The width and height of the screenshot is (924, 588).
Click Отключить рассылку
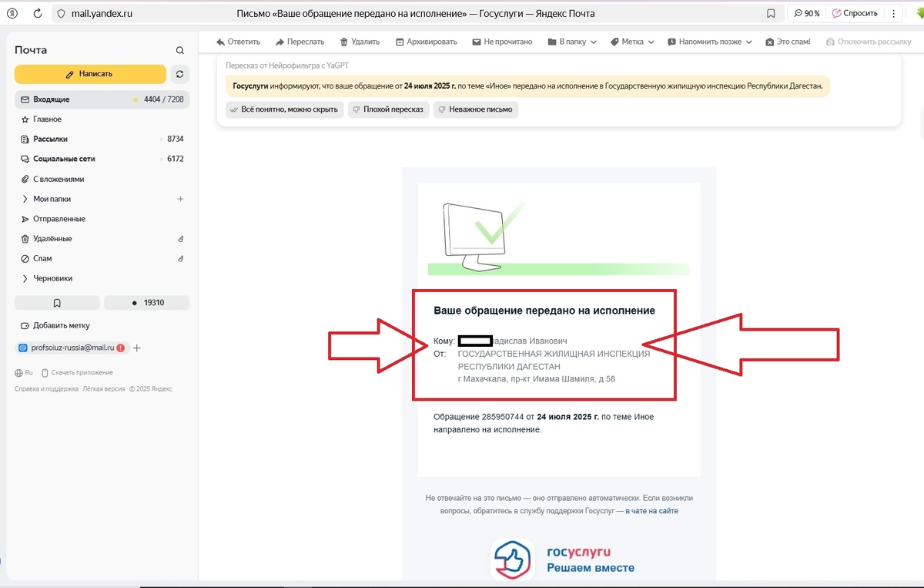868,42
